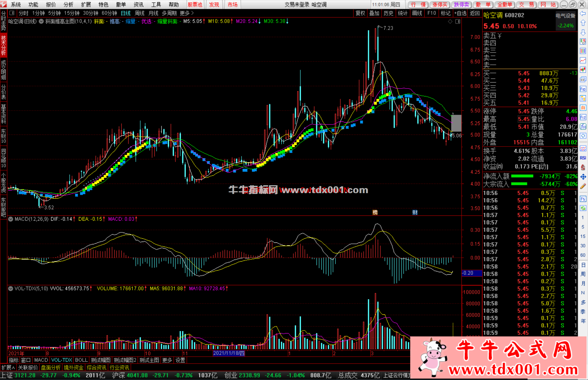
Task: Expand the 扩展 panel at bottom left
Action: pos(8,367)
